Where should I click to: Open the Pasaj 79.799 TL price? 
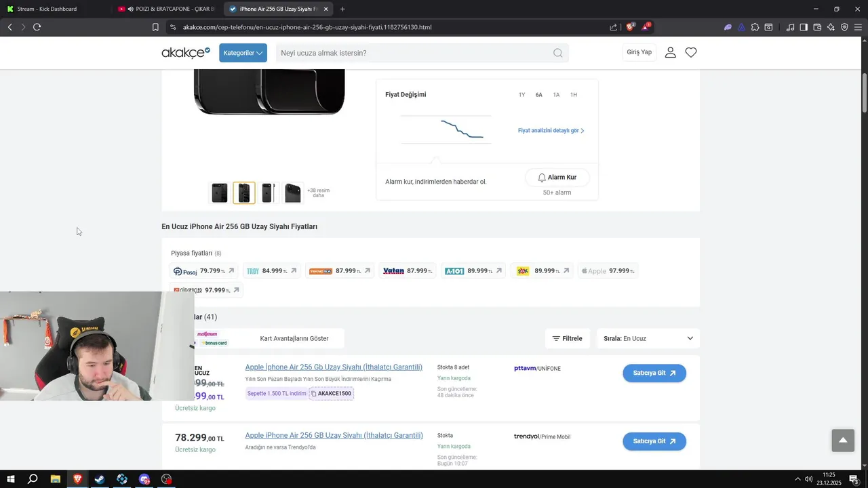click(203, 271)
